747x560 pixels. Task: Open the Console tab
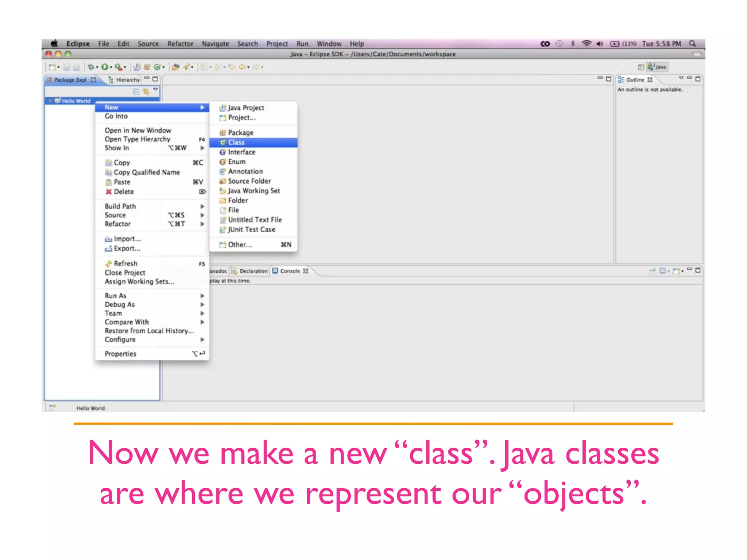pos(290,271)
